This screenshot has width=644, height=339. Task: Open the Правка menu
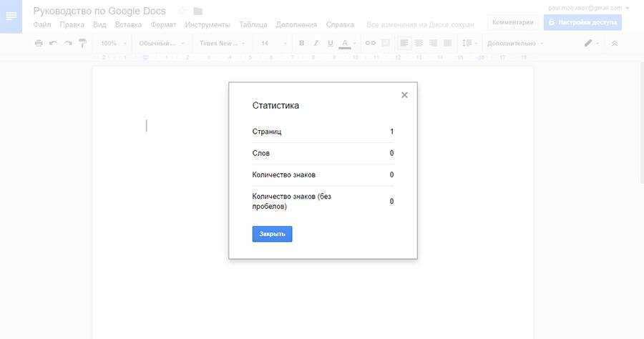point(72,24)
